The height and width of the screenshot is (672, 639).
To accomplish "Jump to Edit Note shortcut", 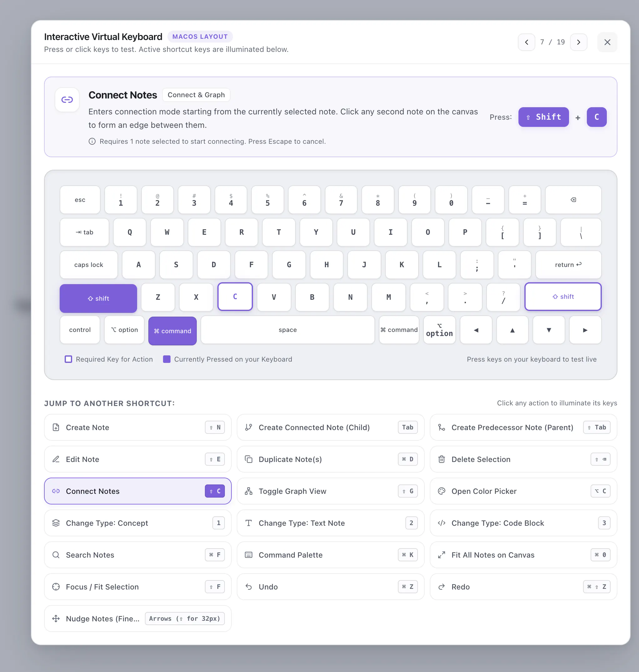I will coord(138,459).
